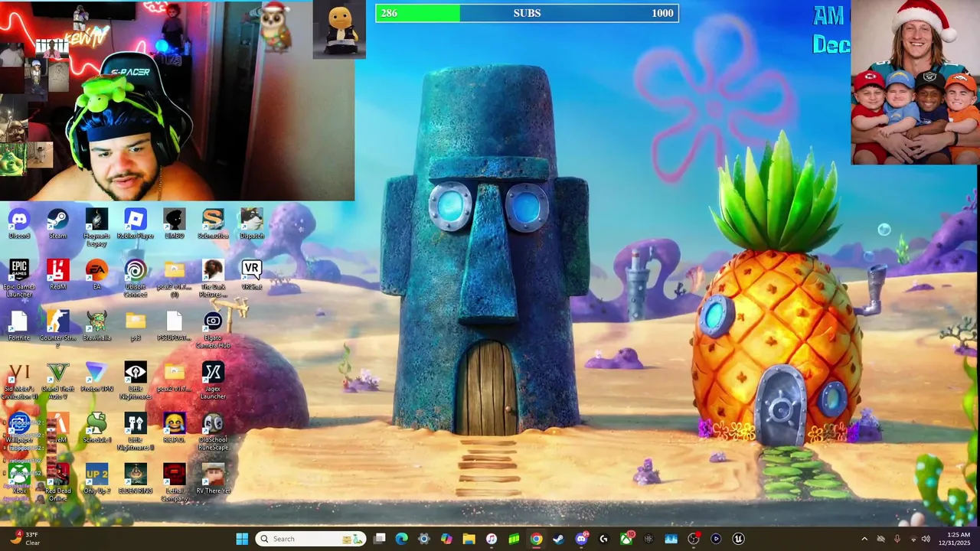
Task: Select the R.E.P.O. desktop icon
Action: [174, 429]
